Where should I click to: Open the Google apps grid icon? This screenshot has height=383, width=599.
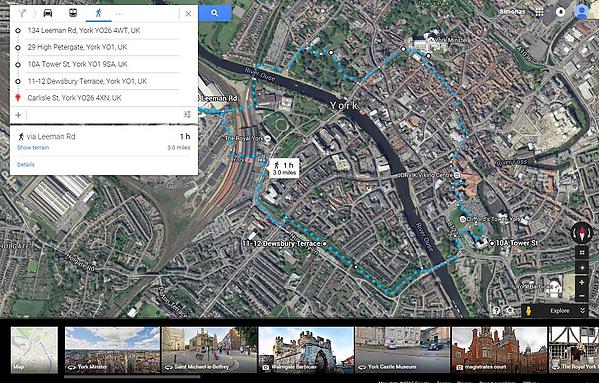[539, 12]
